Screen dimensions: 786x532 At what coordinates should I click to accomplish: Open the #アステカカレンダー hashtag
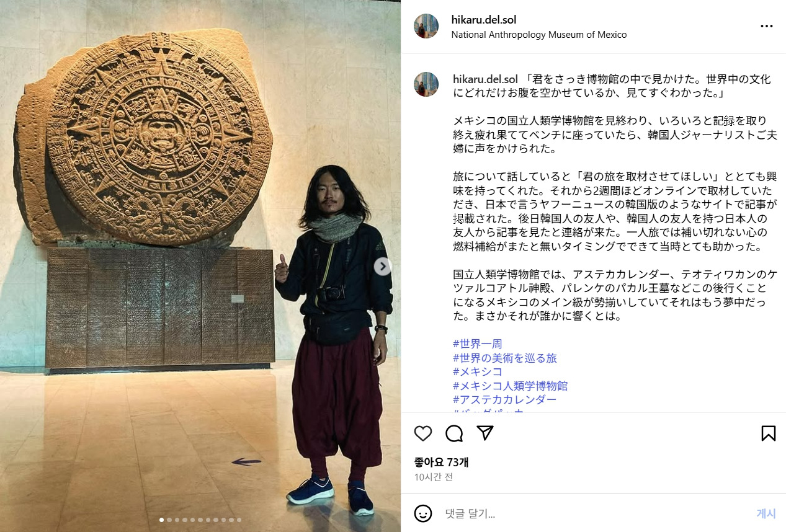[x=504, y=399]
